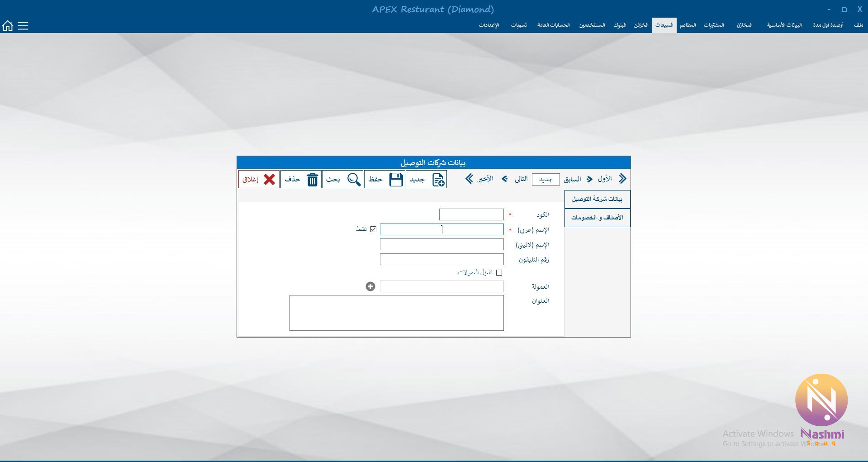Viewport: 868px width, 462px height.
Task: Go to the previous record (السابق)
Action: [589, 179]
